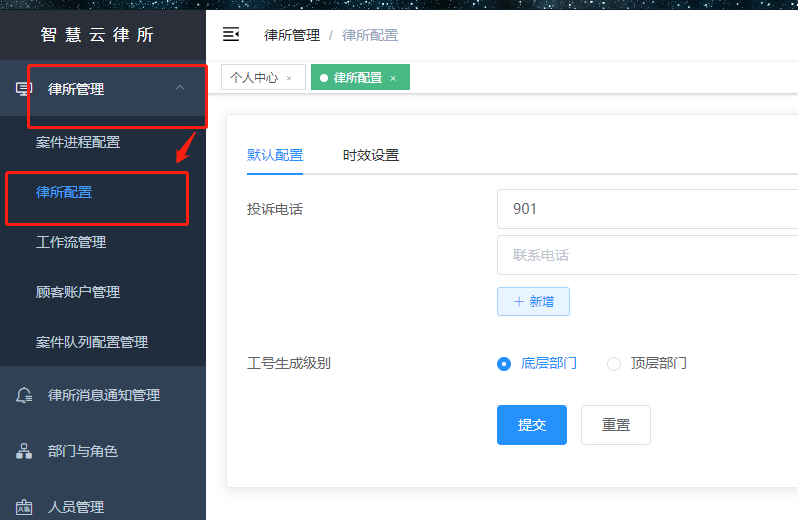Click the 提交 submit button
798x520 pixels.
tap(532, 425)
